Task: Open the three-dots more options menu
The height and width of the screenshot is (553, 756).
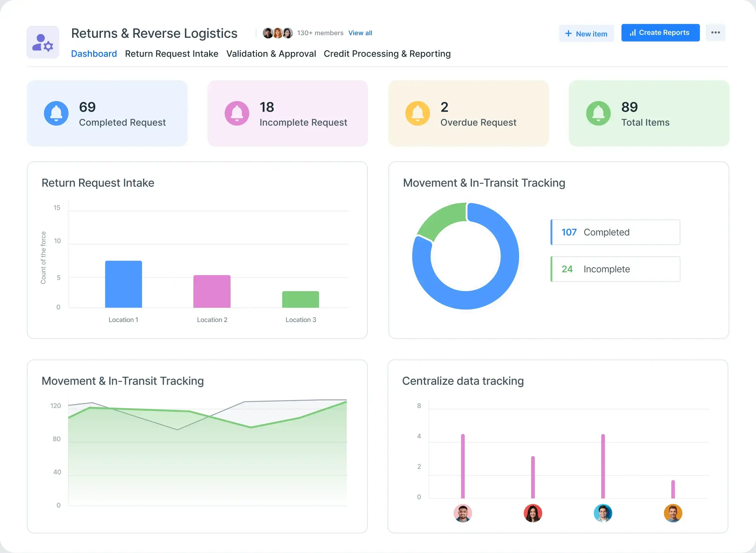Action: [x=715, y=32]
